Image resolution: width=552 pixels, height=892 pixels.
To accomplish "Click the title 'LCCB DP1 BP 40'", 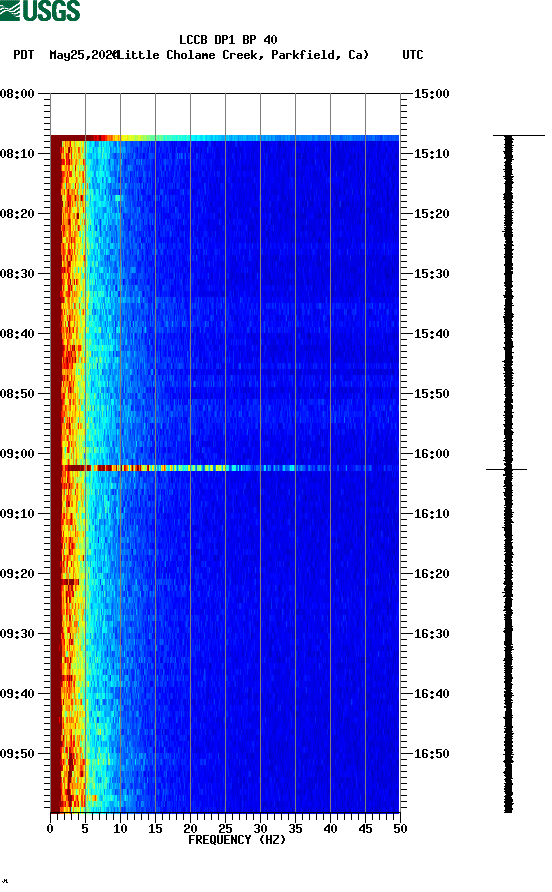I will click(x=228, y=40).
